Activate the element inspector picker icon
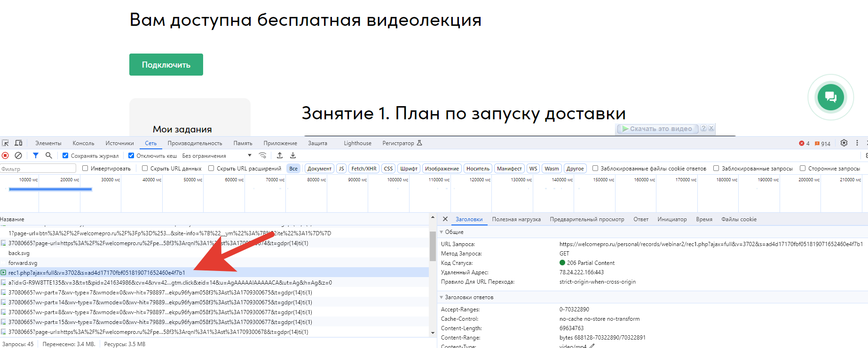Screen dimensions: 868x348 point(5,143)
